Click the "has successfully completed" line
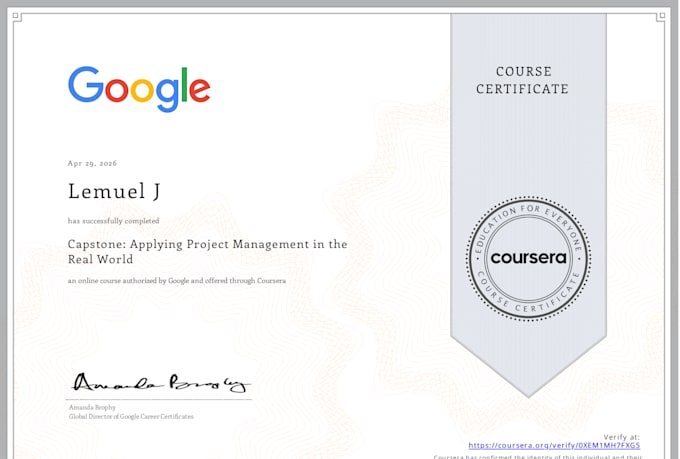680x459 pixels. [x=113, y=221]
